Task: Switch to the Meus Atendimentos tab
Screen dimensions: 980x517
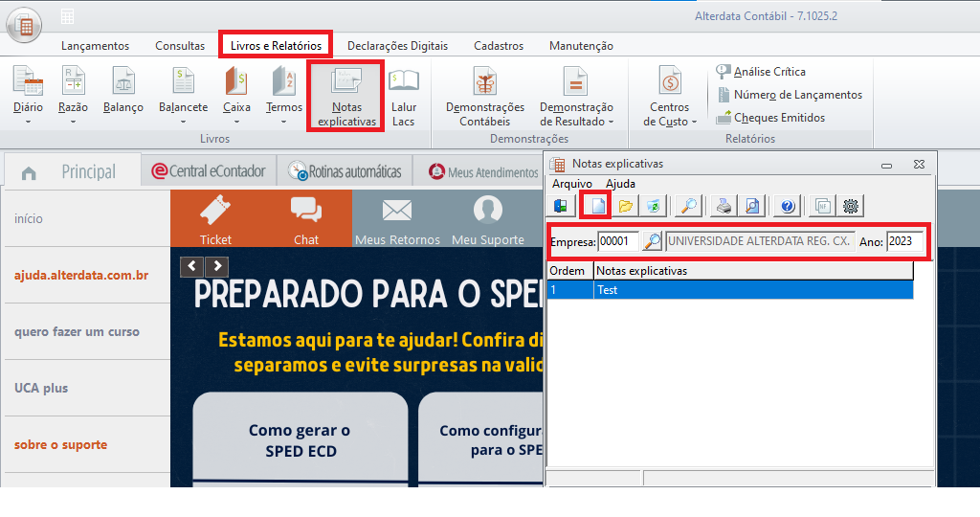Action: 483,172
